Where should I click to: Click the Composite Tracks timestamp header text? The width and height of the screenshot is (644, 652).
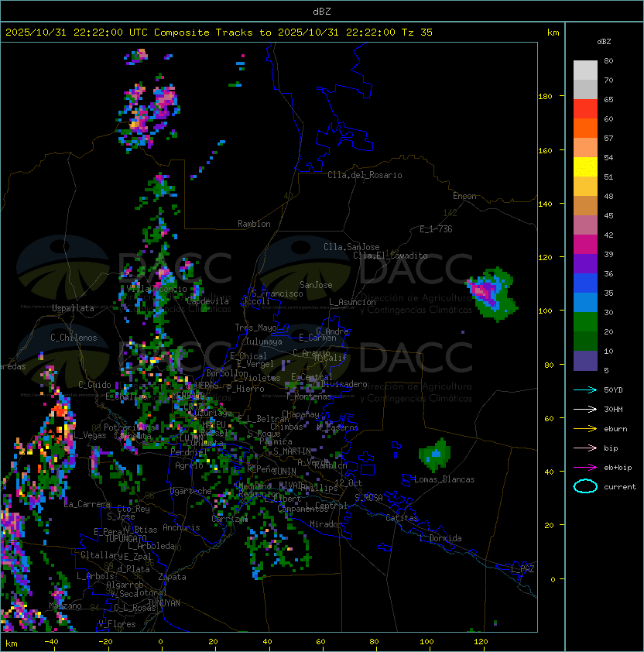[219, 32]
